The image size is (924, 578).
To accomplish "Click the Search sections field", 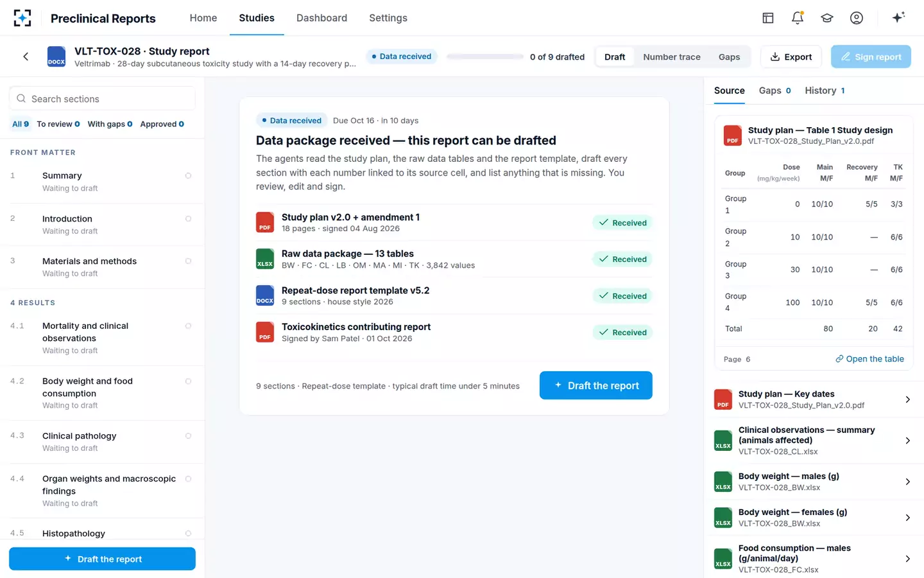I will tap(102, 98).
